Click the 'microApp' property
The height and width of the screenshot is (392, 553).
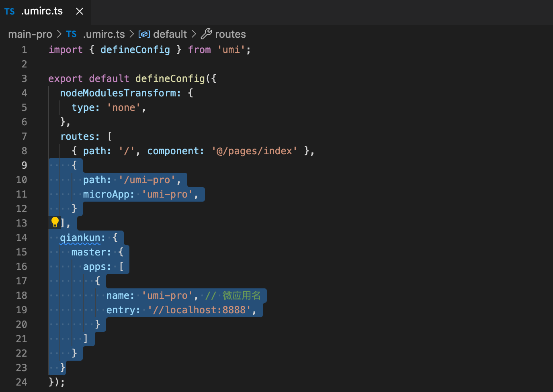(106, 194)
